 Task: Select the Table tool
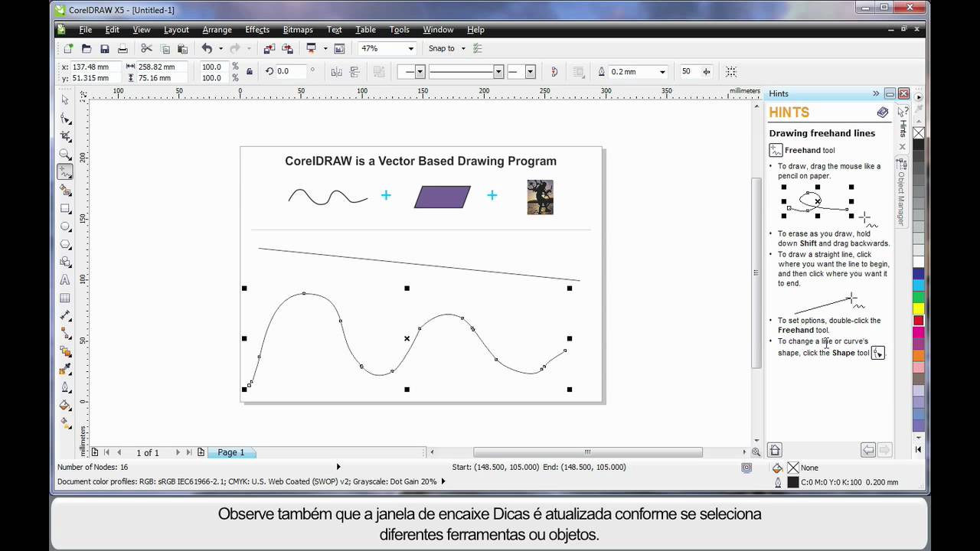65,298
